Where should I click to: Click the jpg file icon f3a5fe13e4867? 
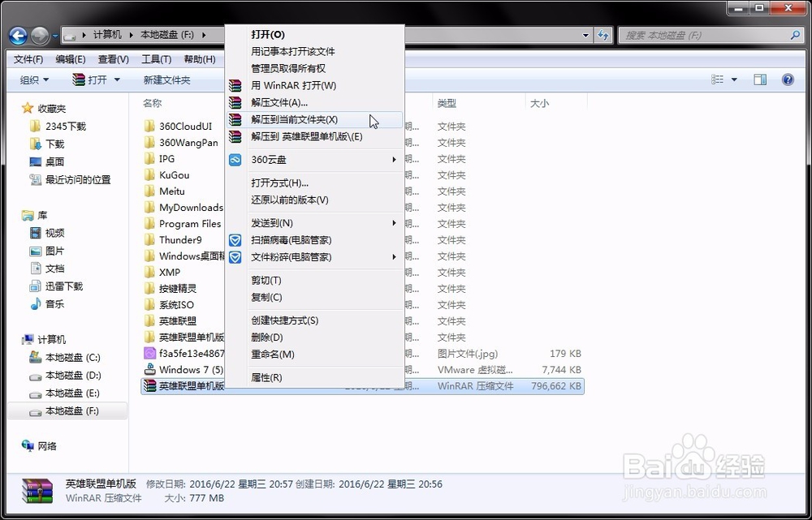click(x=149, y=354)
